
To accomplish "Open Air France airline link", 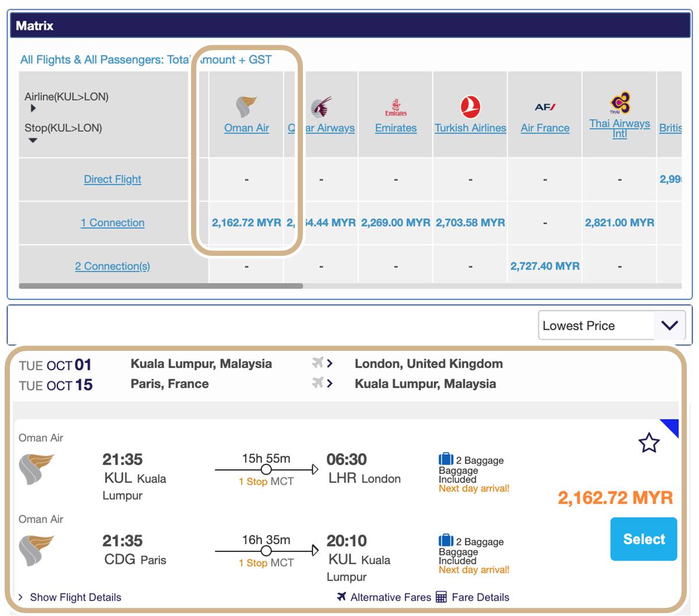I will [x=545, y=128].
